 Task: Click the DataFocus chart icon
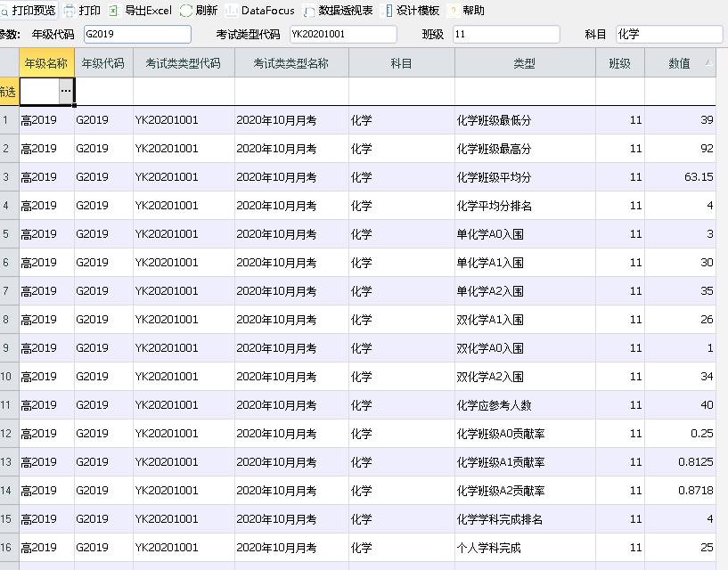click(x=232, y=11)
